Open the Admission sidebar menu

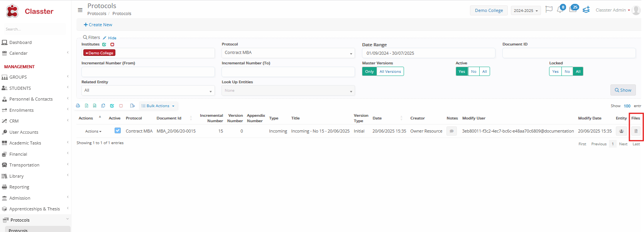click(x=20, y=198)
